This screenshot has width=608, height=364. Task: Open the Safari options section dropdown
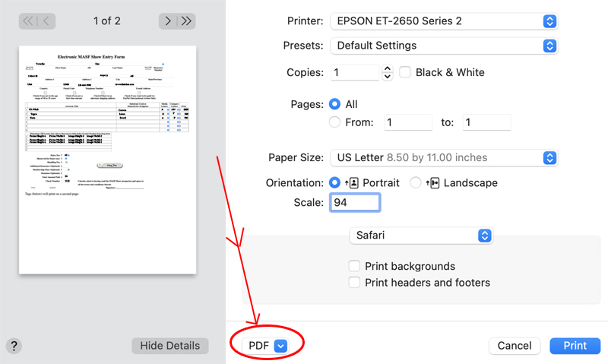pos(421,236)
